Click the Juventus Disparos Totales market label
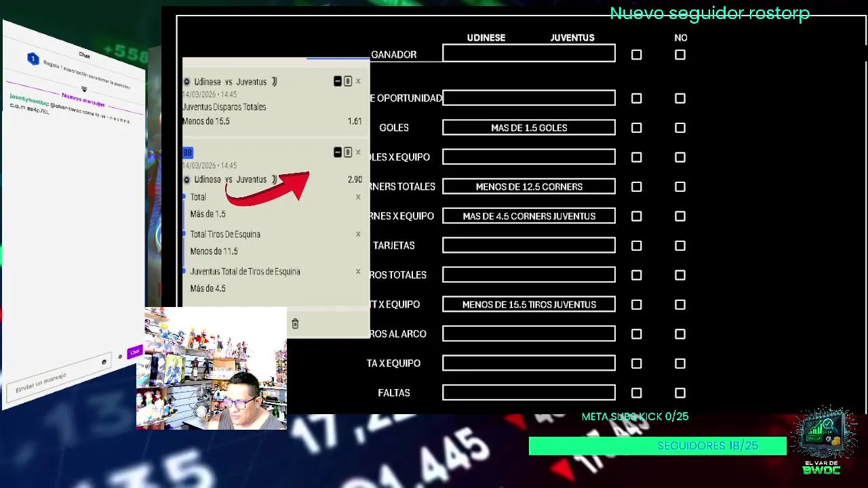 pos(224,107)
